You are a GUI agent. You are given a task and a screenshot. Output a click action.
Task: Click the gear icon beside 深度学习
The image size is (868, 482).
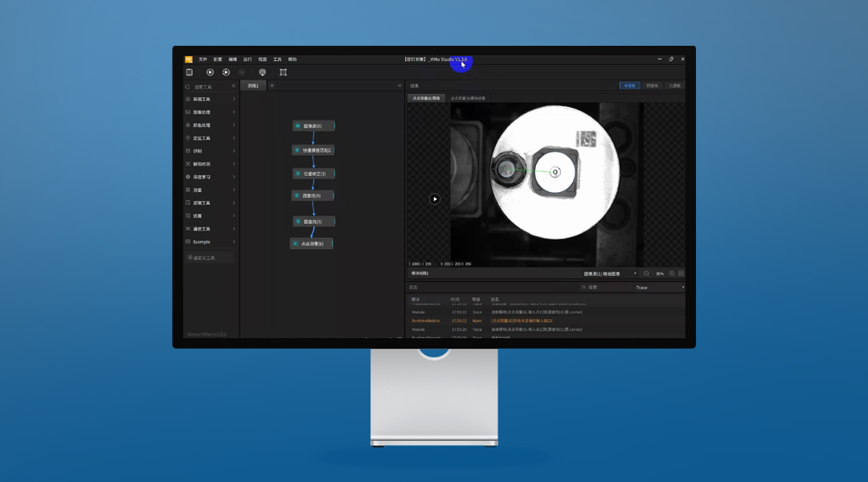tap(188, 177)
